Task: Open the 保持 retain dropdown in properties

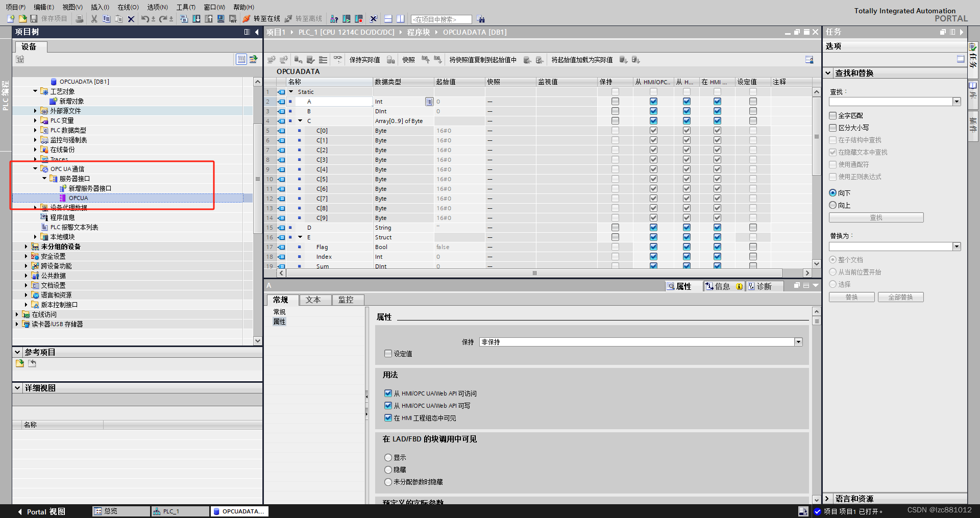Action: 798,342
